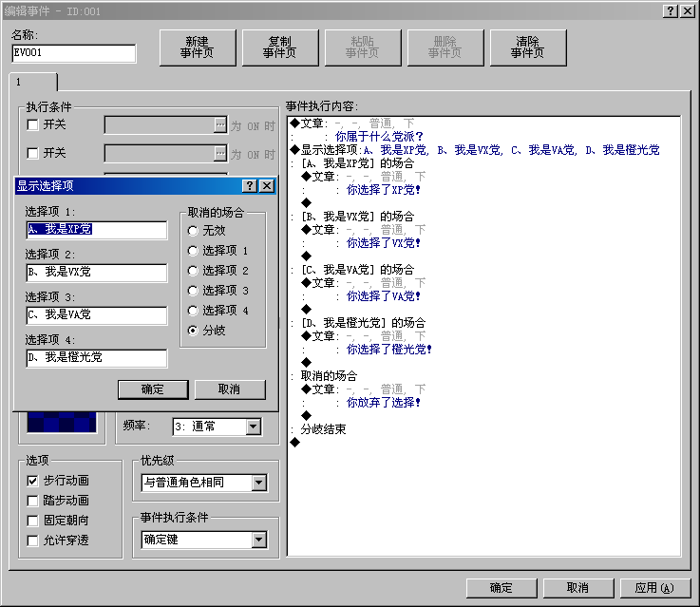Select last empty diamond command line

[295, 443]
